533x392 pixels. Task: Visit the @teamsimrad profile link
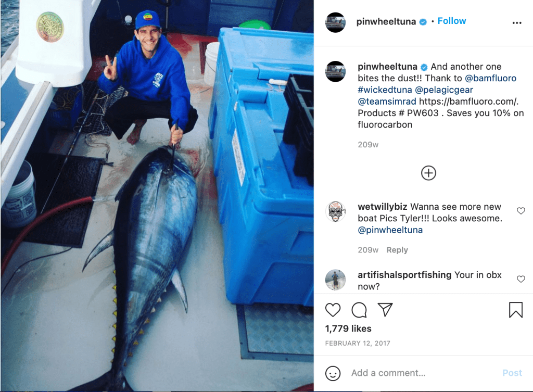387,102
